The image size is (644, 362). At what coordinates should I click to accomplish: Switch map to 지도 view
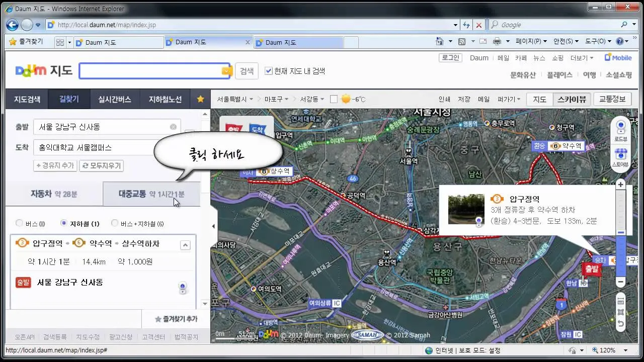(539, 99)
